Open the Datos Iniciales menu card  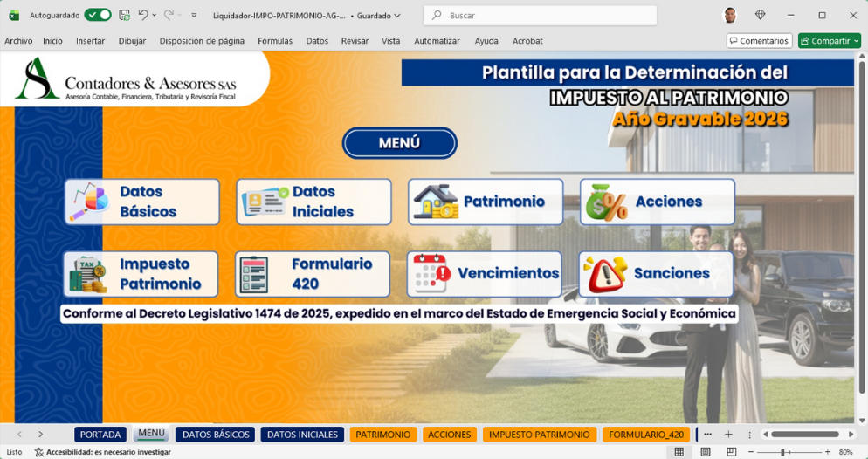point(313,202)
